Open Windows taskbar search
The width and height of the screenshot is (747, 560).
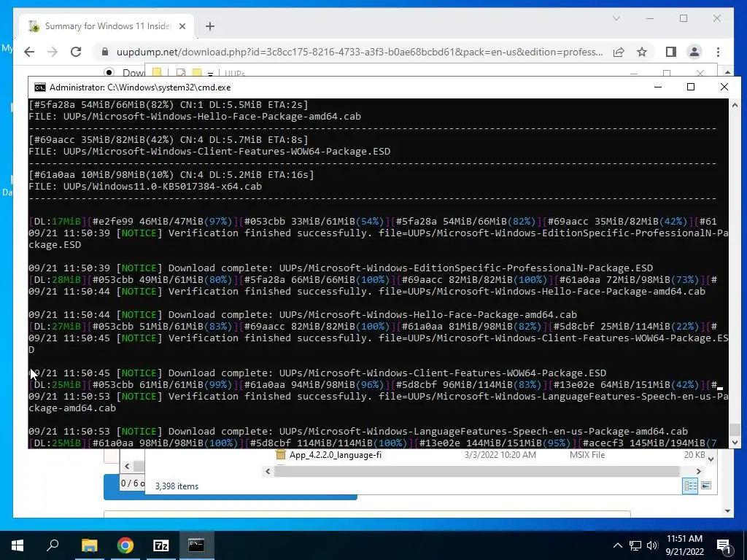click(53, 545)
